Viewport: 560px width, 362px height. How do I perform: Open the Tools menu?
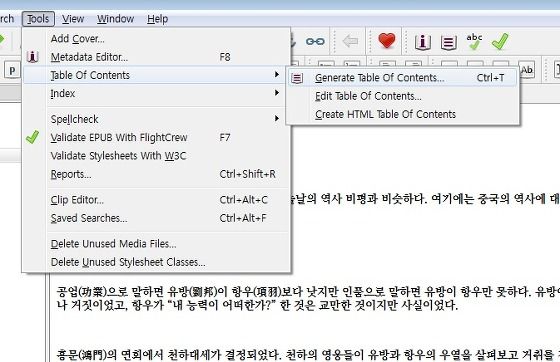(x=38, y=19)
